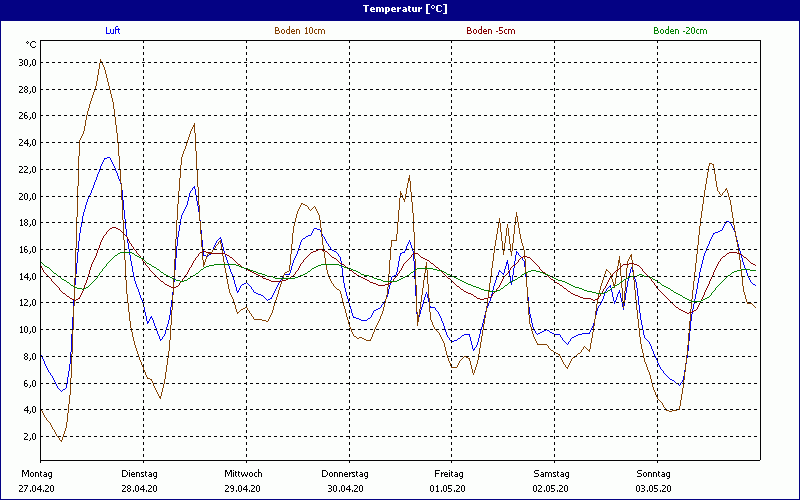The image size is (800, 500).
Task: Click the 22,0 y-axis value
Action: click(27, 169)
